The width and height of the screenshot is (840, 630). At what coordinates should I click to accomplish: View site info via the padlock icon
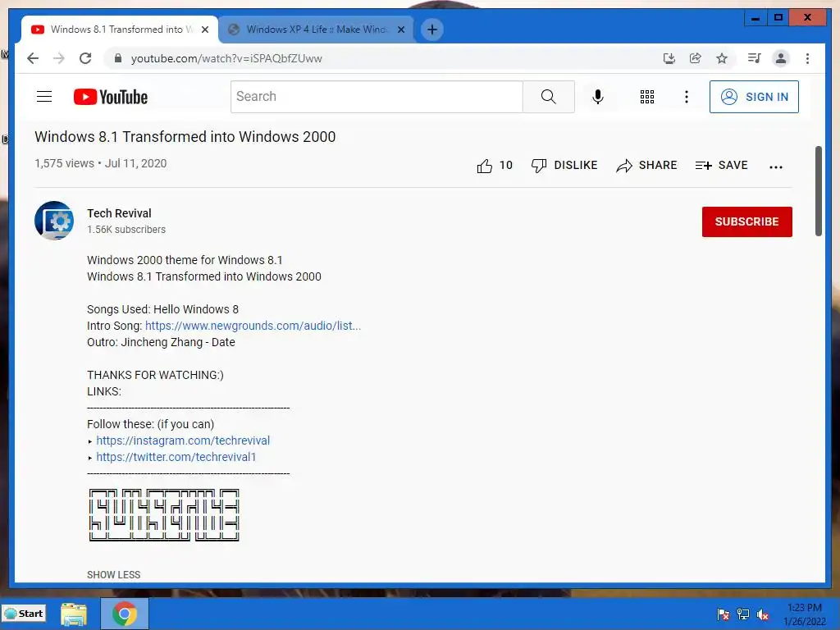click(x=118, y=58)
